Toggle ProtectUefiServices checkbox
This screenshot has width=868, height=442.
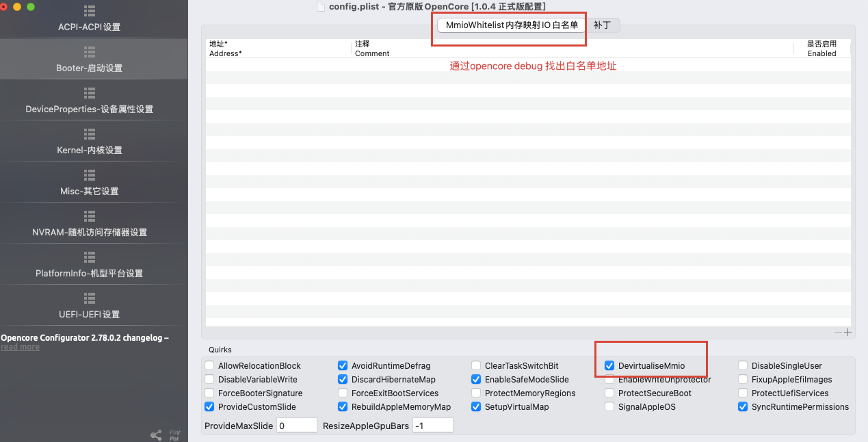743,393
